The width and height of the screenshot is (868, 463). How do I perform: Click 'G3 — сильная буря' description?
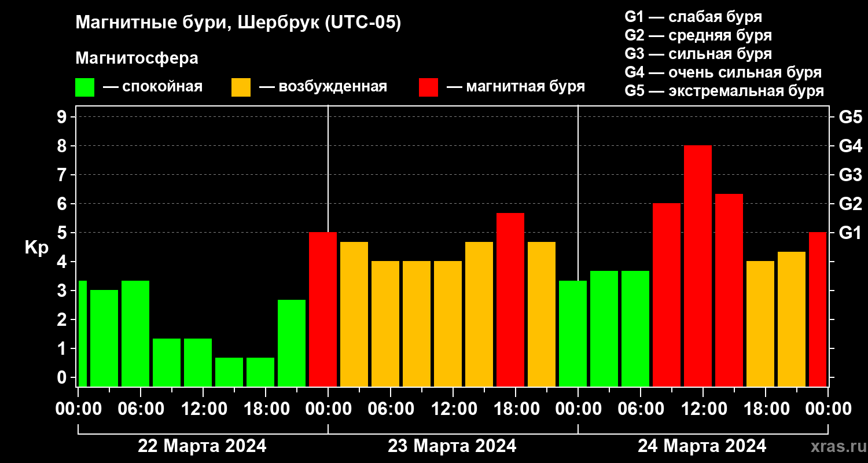click(x=698, y=54)
